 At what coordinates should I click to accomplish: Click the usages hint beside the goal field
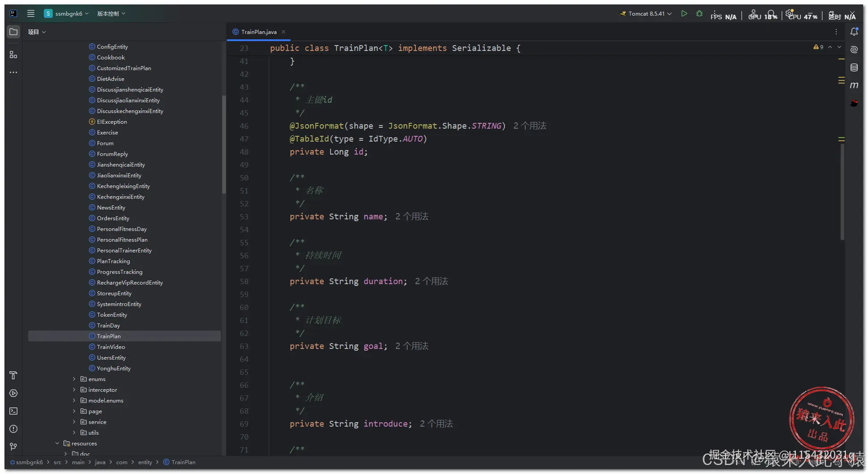point(412,346)
